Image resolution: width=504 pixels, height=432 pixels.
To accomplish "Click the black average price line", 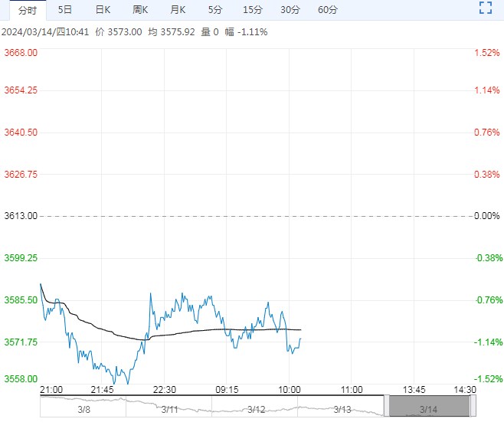I will coord(191,331).
